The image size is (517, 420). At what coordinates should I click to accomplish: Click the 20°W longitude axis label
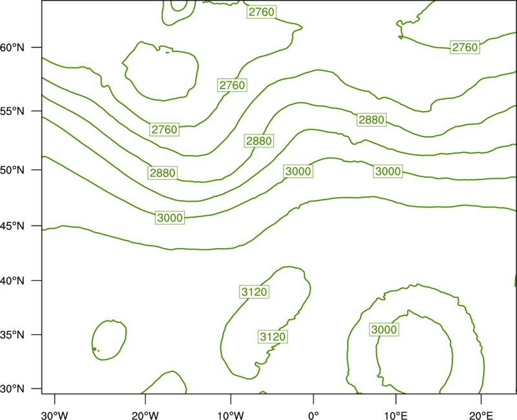click(145, 415)
